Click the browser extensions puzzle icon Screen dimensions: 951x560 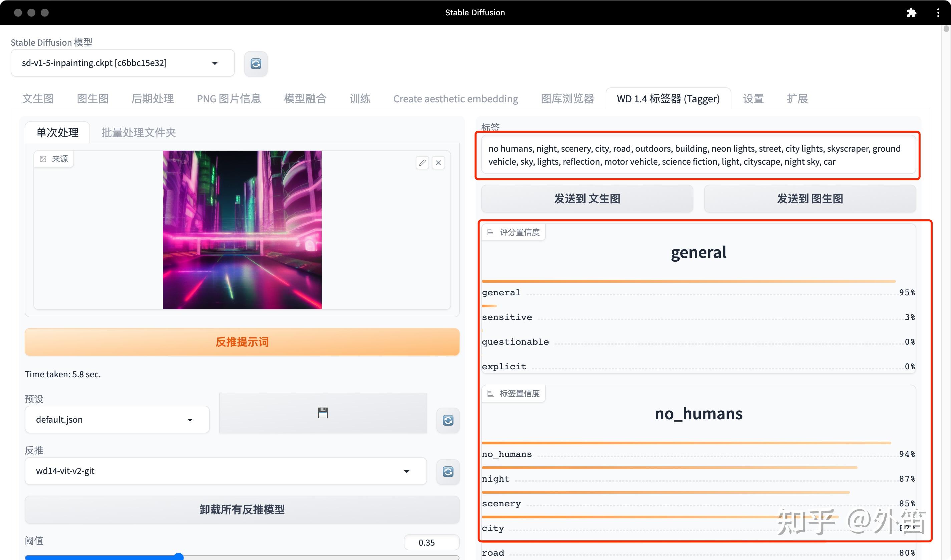click(911, 13)
